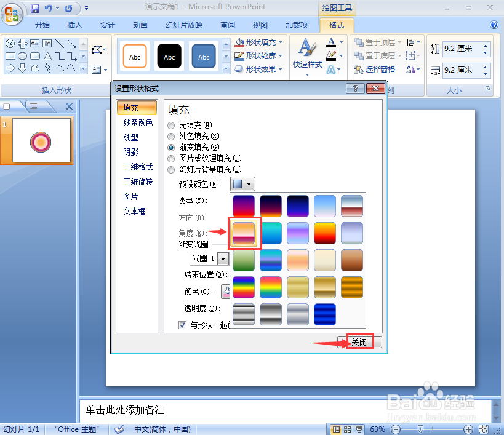Screen dimensions: 504x435
Task: Open Edit Shape icon menu
Action: point(98,49)
